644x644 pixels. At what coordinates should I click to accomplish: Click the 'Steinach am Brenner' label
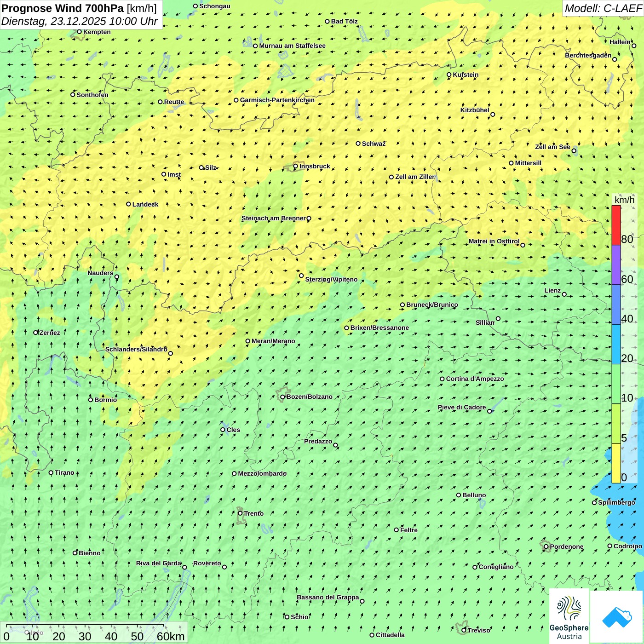pyautogui.click(x=274, y=218)
